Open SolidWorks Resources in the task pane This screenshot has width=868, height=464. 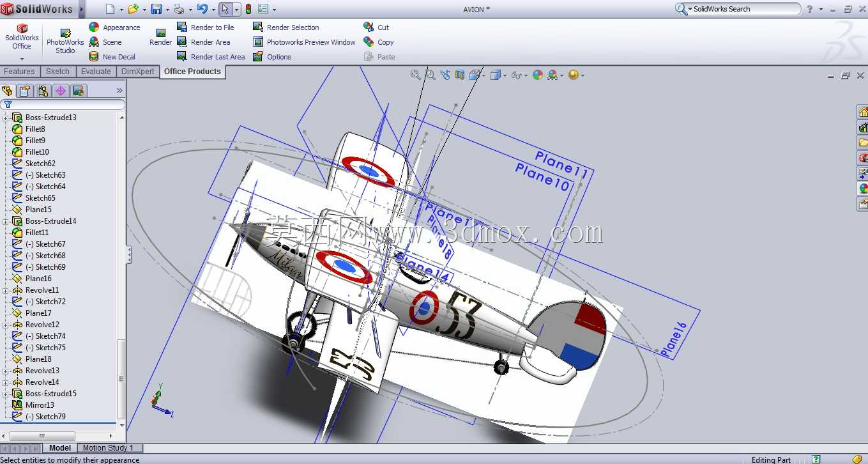tap(863, 112)
